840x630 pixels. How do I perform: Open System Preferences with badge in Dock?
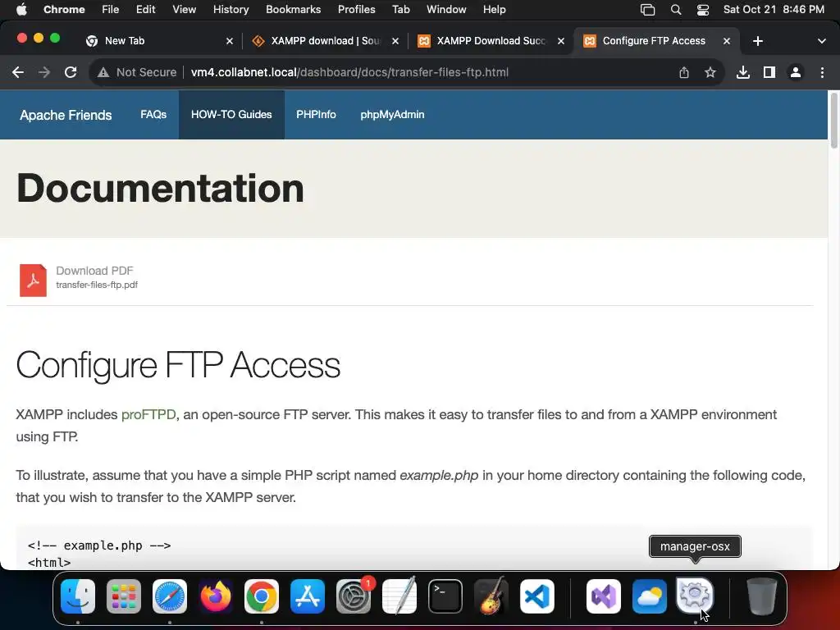tap(354, 596)
